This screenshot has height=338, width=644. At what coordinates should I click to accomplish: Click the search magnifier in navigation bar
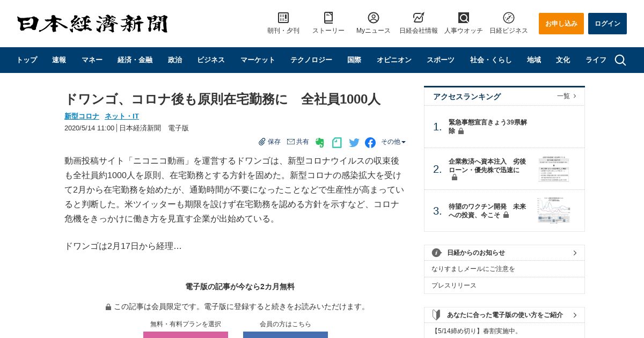click(x=620, y=60)
